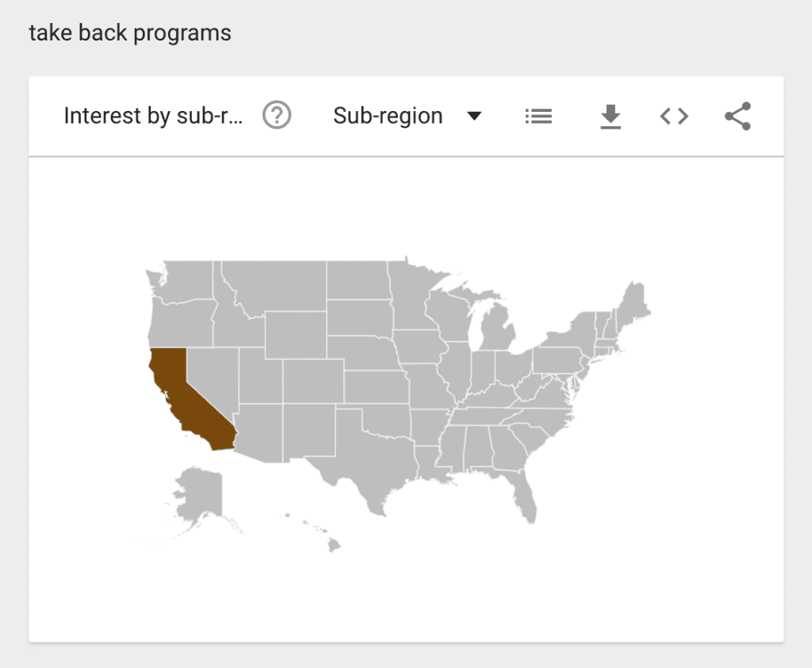
Task: Expand the Sub-region dropdown arrow
Action: coord(474,116)
